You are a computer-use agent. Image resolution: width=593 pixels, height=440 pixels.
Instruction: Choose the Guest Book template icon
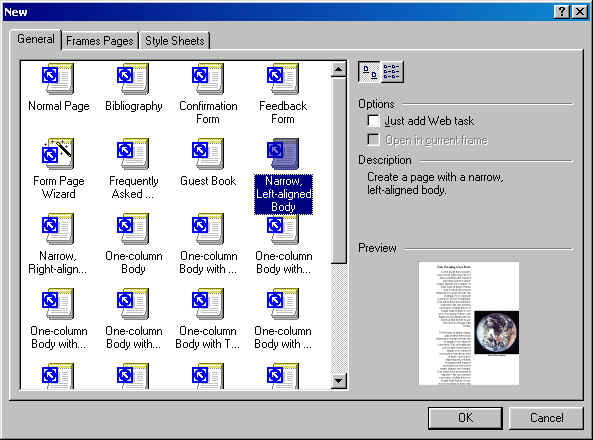pyautogui.click(x=208, y=154)
